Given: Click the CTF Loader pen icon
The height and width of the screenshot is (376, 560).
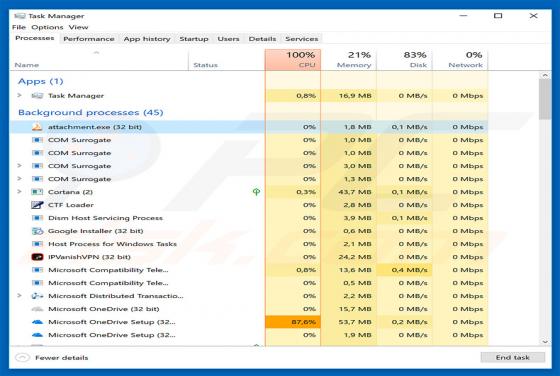Looking at the screenshot, I should (x=37, y=205).
